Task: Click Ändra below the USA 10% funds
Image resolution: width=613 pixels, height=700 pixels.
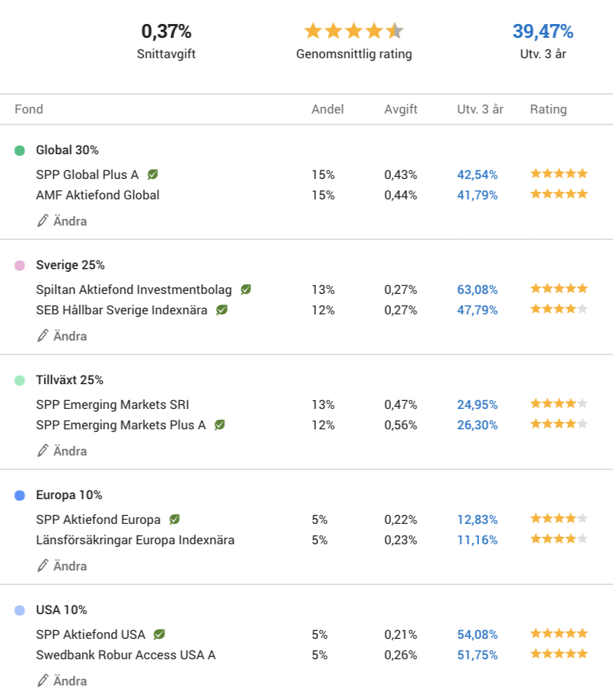Action: tap(62, 680)
